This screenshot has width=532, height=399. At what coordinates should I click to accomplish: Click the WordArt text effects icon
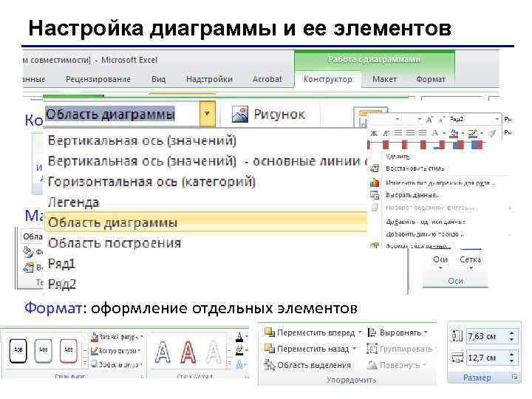coord(239,364)
